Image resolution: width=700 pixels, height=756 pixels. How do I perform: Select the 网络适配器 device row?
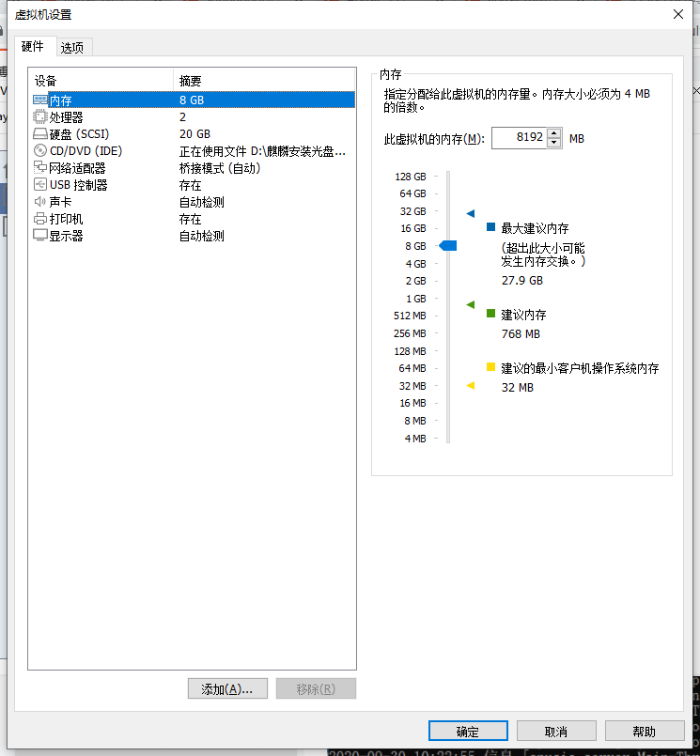click(193, 168)
